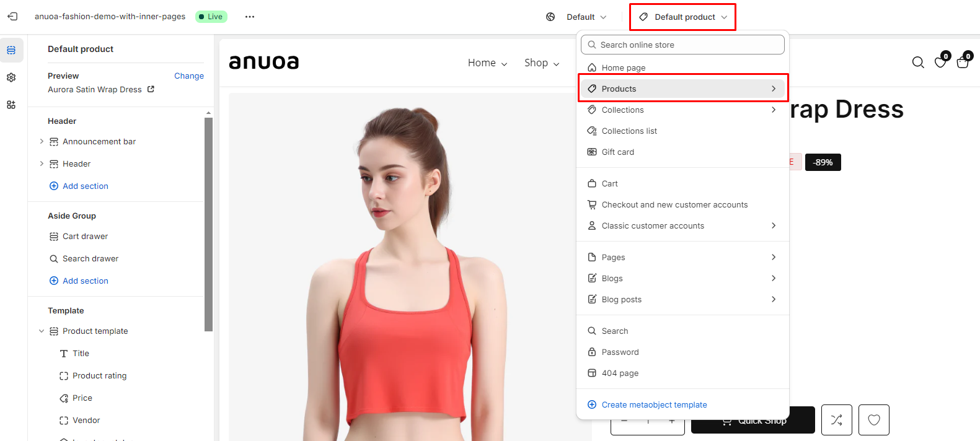Open the App embeds sidebar icon
Screen dimensions: 980x441
11,105
